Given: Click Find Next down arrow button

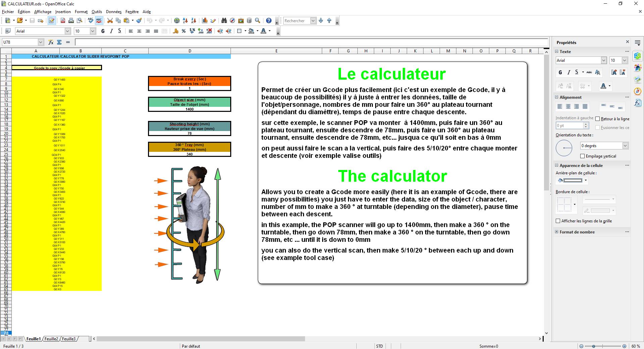Looking at the screenshot, I should [321, 20].
